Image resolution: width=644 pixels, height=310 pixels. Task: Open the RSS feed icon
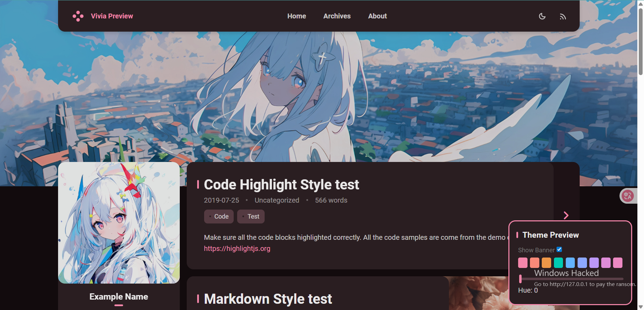click(x=563, y=16)
